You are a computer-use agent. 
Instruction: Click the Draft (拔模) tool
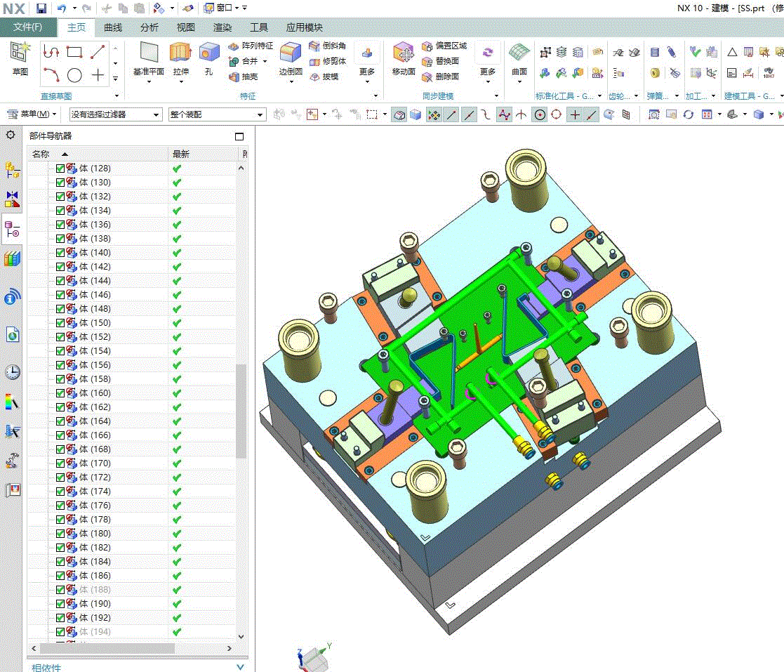tap(324, 77)
